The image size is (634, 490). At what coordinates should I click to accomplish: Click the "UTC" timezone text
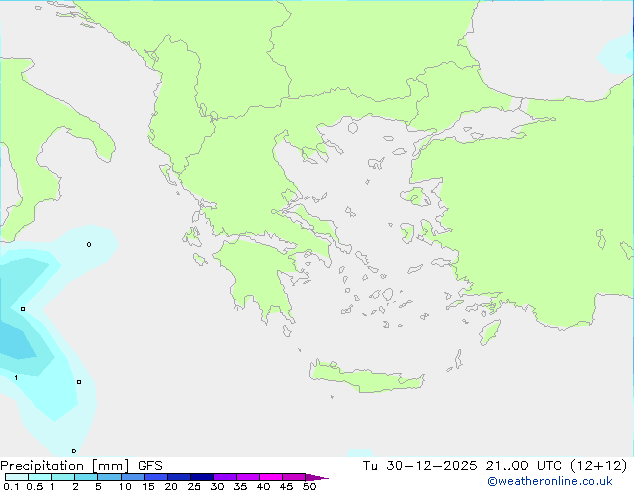(549, 466)
